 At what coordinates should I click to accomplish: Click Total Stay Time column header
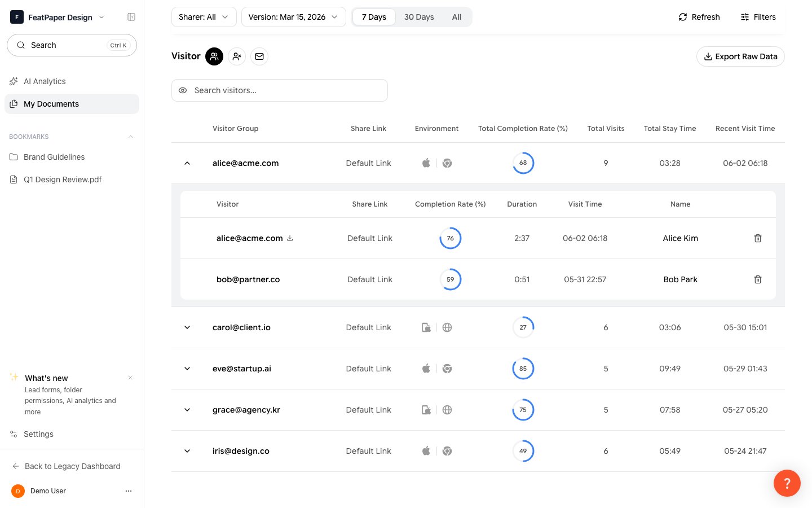670,129
